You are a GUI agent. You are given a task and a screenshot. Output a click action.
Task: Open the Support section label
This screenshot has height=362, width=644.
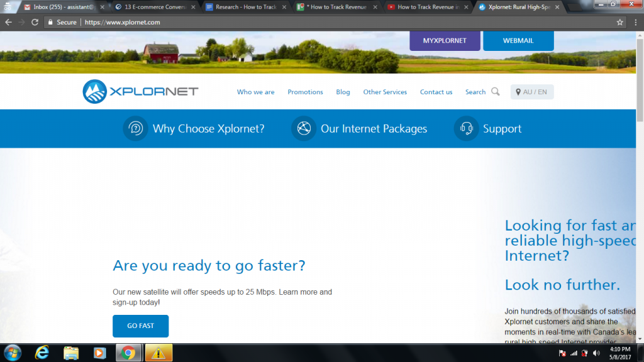click(x=502, y=129)
